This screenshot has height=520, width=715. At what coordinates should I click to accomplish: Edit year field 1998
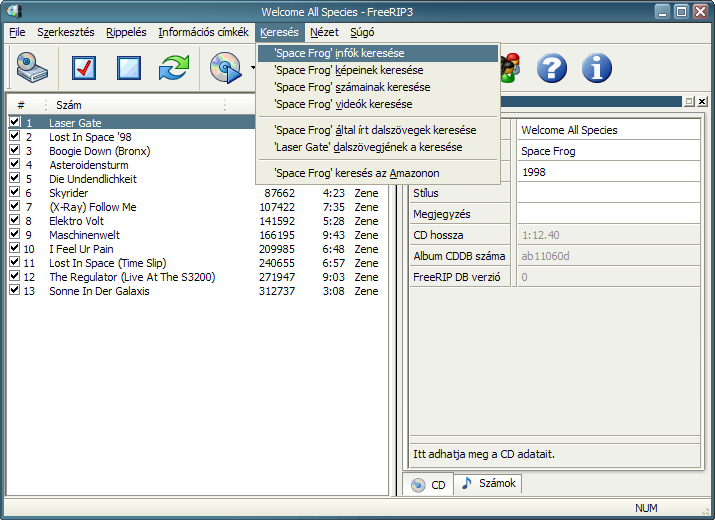tap(609, 172)
